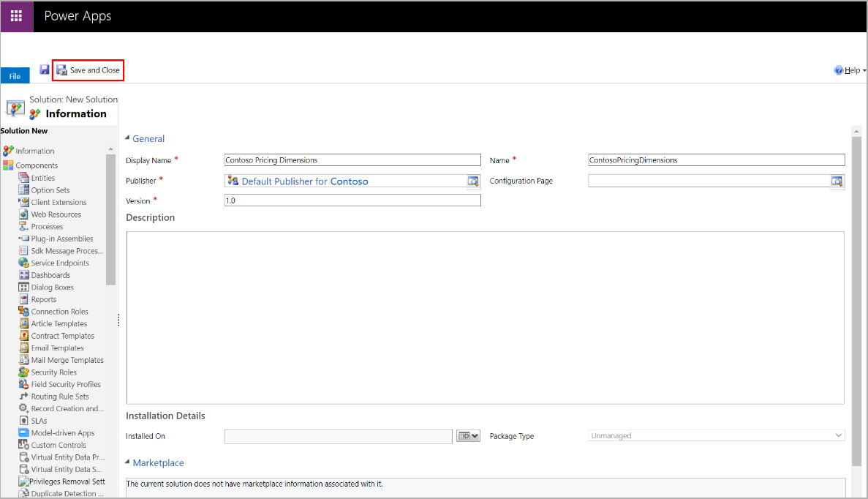Select Components in the solution tree

coord(37,165)
